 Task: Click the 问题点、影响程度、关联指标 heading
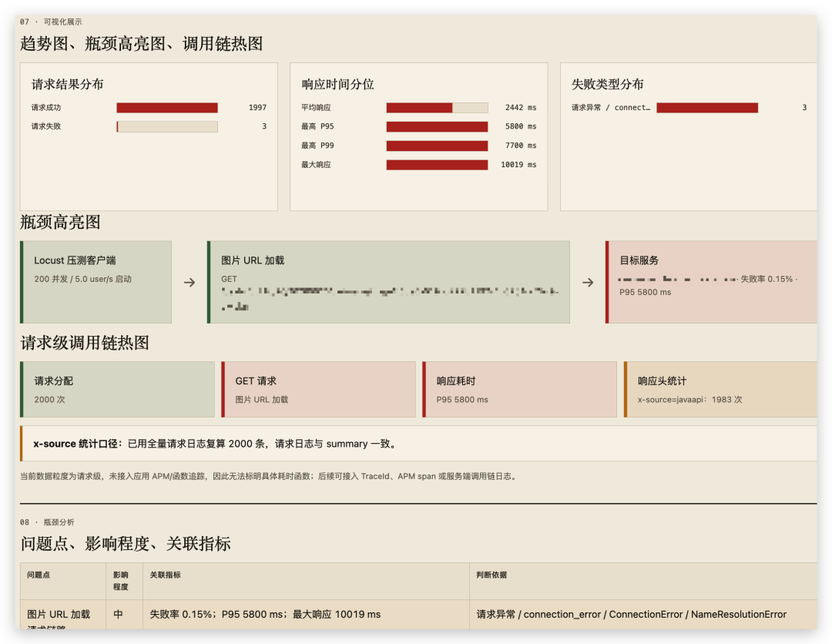[x=126, y=544]
